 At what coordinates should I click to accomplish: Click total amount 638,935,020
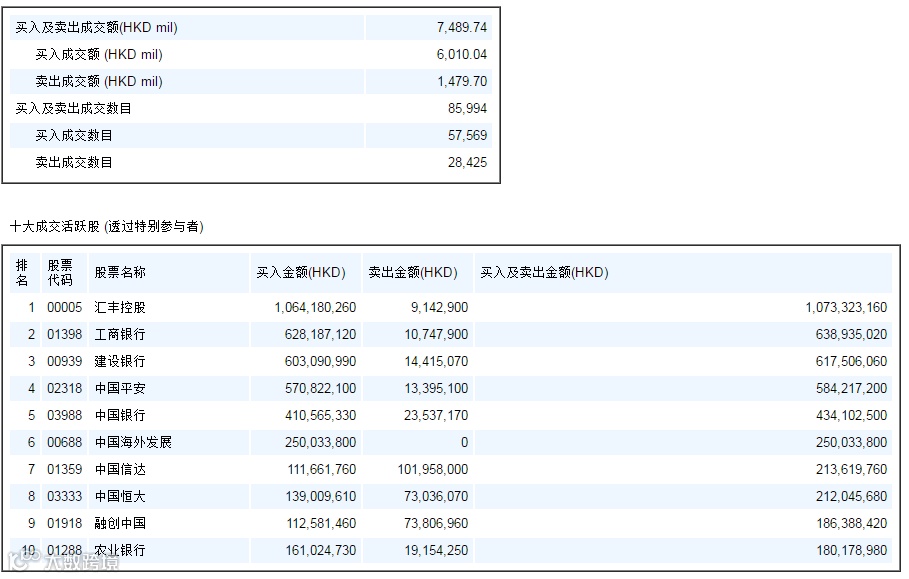pos(852,334)
